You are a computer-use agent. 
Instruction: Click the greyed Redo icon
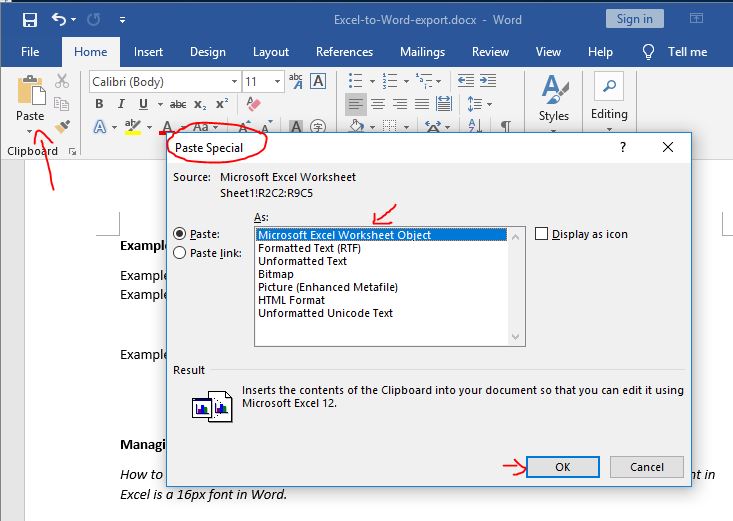pyautogui.click(x=93, y=19)
